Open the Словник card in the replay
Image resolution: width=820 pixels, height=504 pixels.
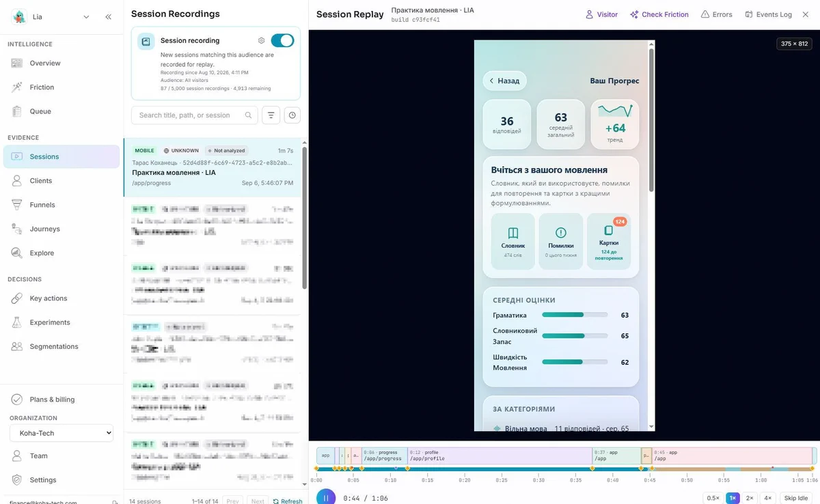pyautogui.click(x=513, y=241)
